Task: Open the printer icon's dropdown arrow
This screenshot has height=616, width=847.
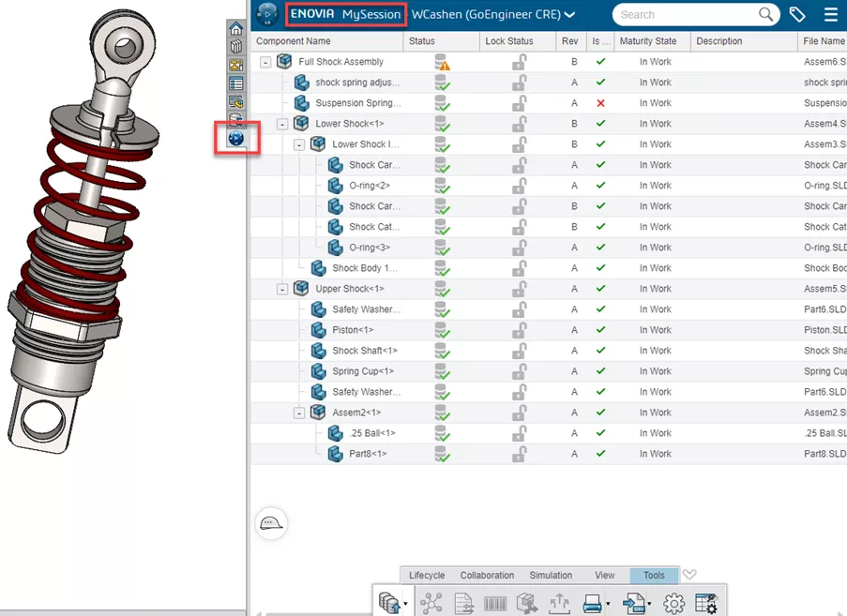Action: [608, 603]
